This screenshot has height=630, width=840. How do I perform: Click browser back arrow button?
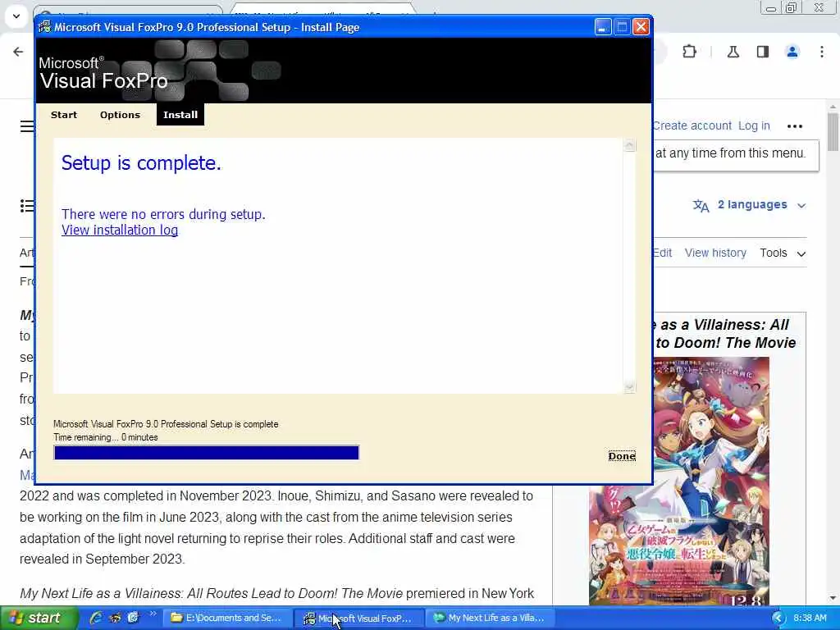coord(18,52)
